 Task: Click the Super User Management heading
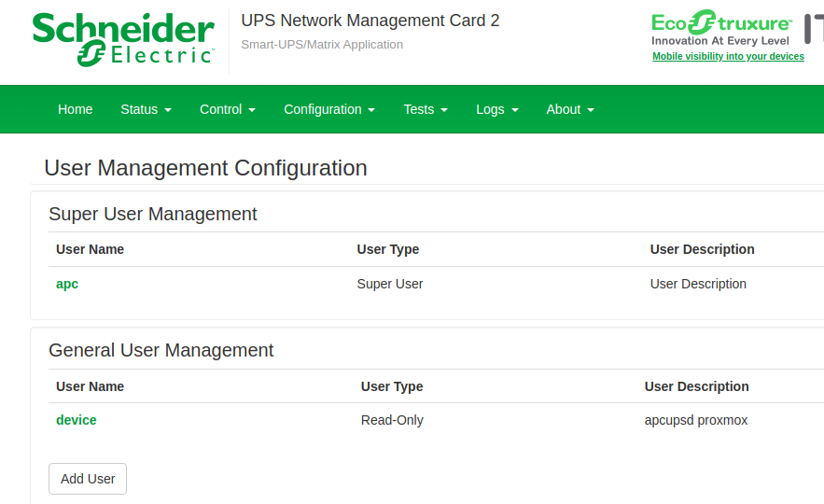click(x=153, y=214)
